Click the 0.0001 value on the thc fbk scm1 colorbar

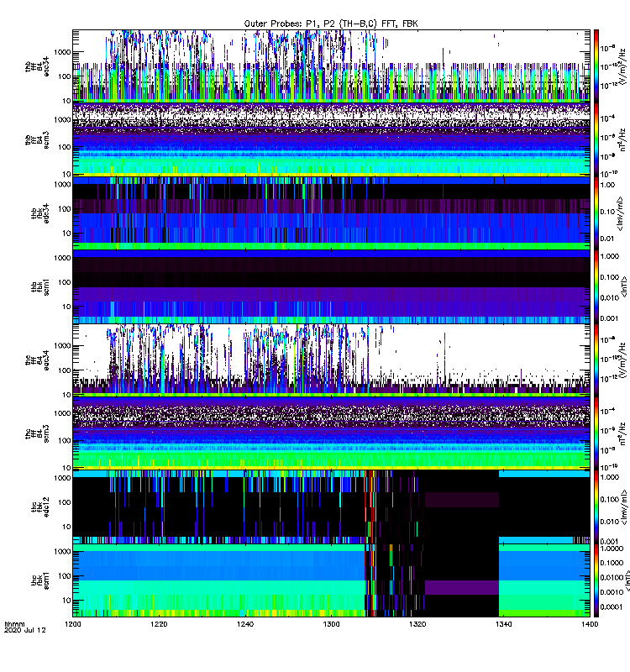[x=612, y=606]
